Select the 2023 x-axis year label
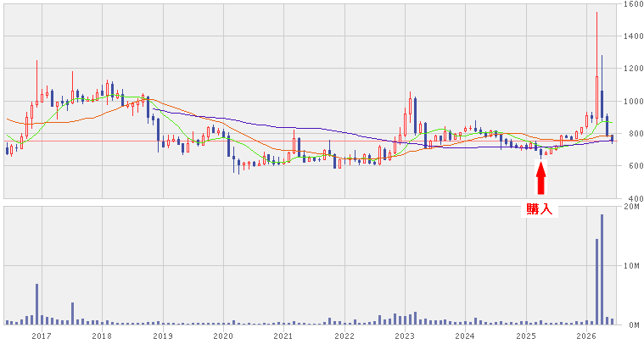Viewport: 644px width, 344px height. coord(405,336)
